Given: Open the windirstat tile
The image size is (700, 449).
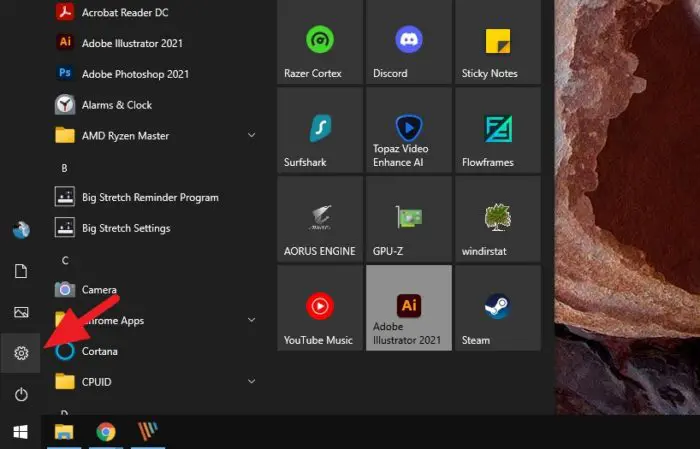Looking at the screenshot, I should coord(498,219).
